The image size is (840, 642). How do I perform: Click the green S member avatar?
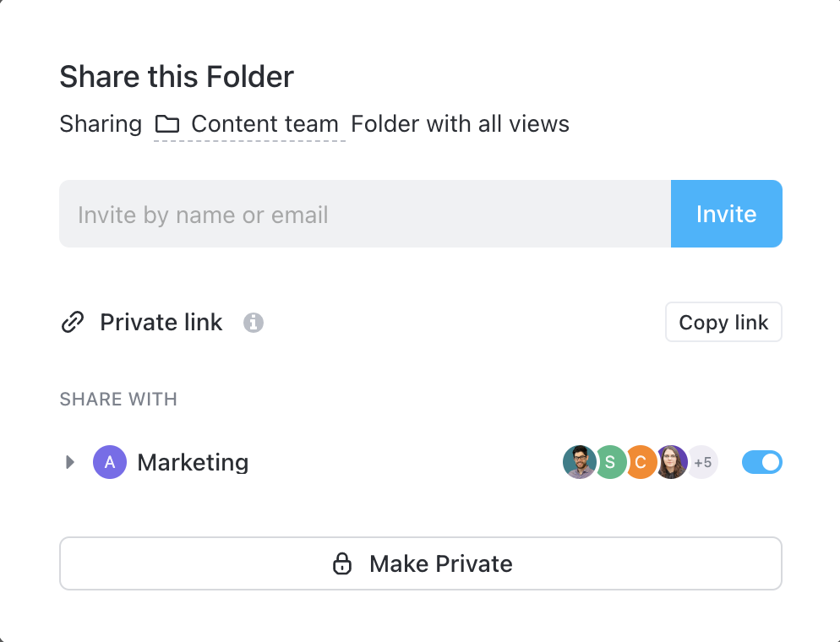click(610, 462)
